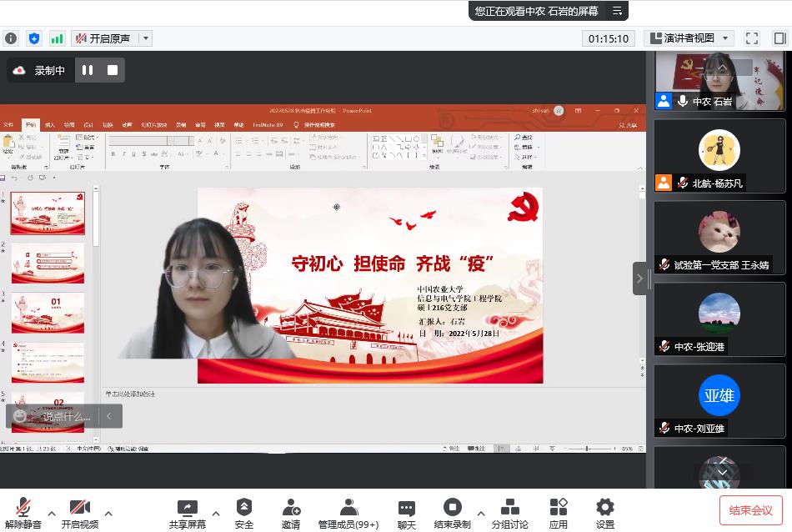The image size is (792, 532).
Task: Click the End Meeting (结束会议) button
Action: pos(750,510)
